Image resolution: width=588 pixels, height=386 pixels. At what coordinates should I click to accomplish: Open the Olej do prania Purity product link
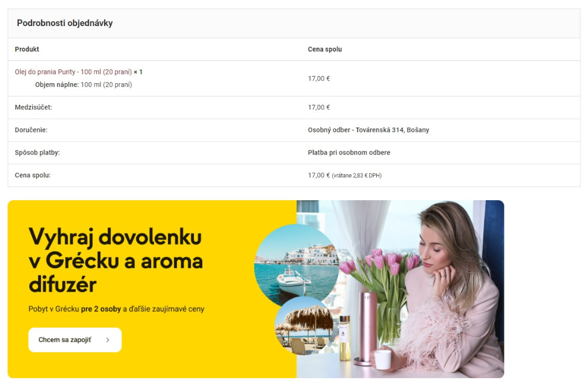[x=73, y=72]
